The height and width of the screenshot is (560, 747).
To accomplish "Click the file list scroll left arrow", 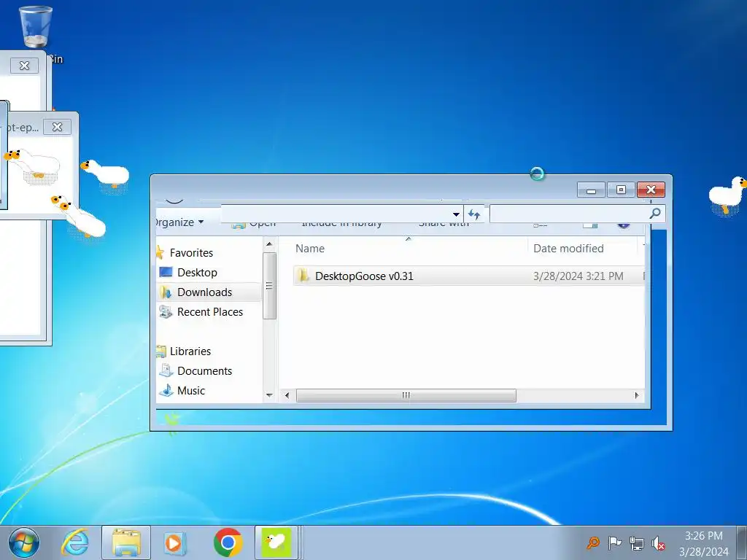I will coord(287,395).
